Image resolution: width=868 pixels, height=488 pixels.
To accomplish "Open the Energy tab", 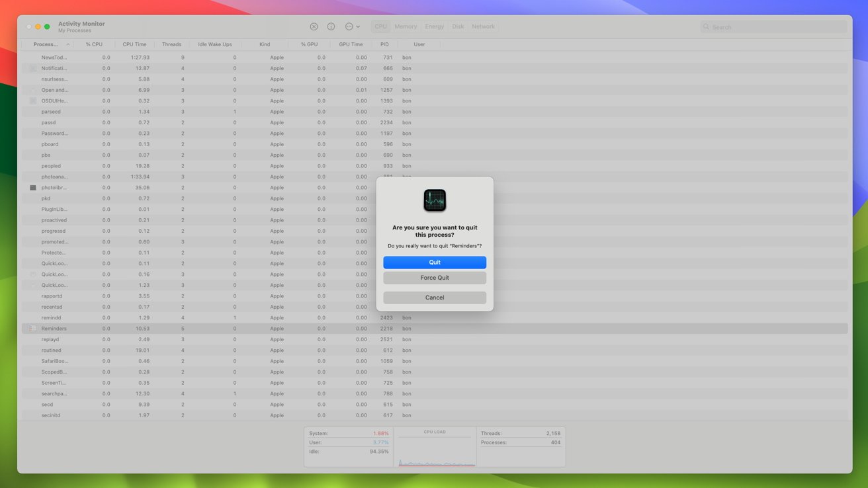I will (x=434, y=26).
